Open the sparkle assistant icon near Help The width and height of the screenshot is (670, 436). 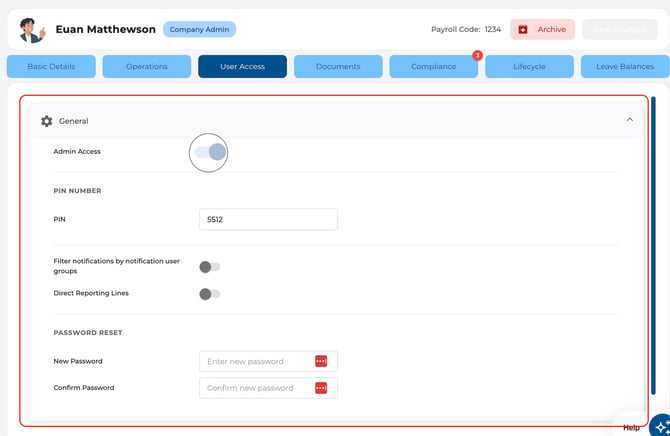point(661,426)
